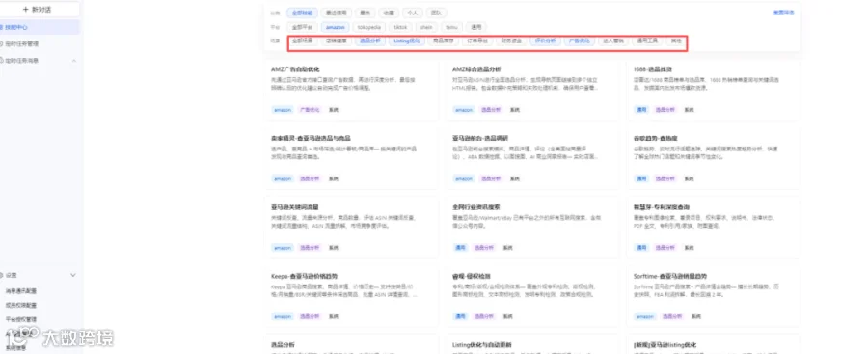868x354 pixels.
Task: Open 定时任务消息 in the sidebar
Action: (x=21, y=61)
